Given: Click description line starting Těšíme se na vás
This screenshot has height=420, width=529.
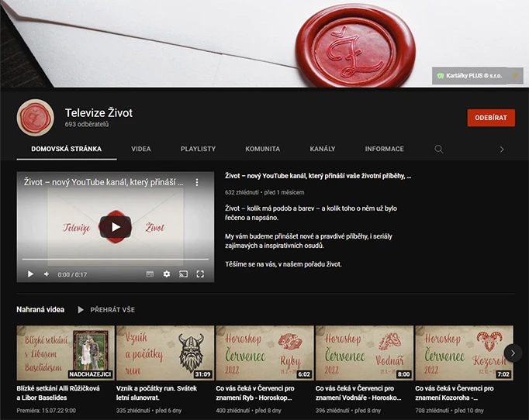Looking at the screenshot, I should pos(283,264).
